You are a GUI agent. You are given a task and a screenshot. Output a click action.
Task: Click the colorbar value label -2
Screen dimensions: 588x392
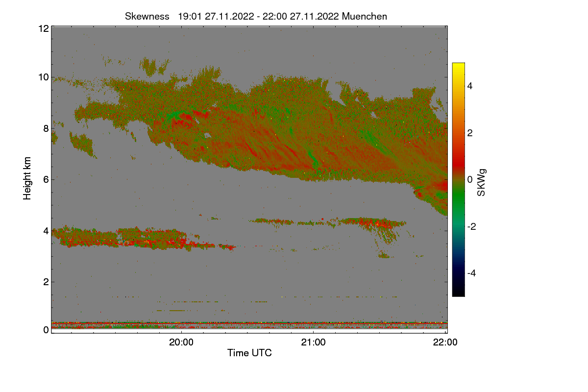471,226
